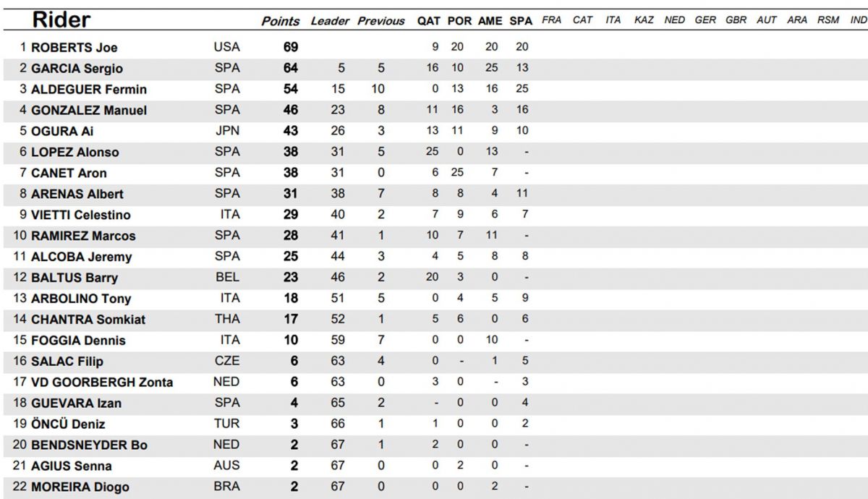The width and height of the screenshot is (868, 499).
Task: Select the RSM race column header
Action: pos(828,20)
